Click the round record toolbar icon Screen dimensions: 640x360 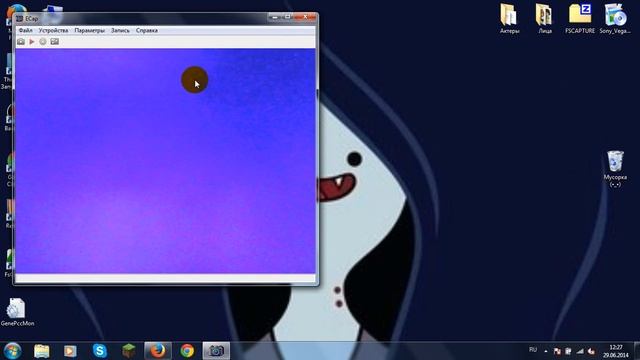(43, 42)
